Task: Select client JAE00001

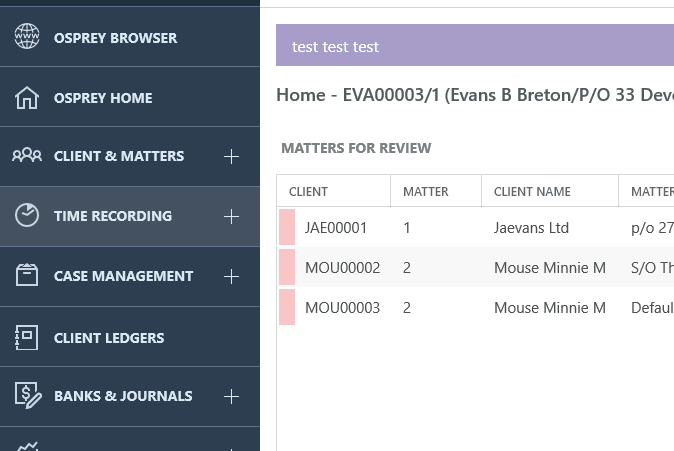Action: pyautogui.click(x=336, y=228)
